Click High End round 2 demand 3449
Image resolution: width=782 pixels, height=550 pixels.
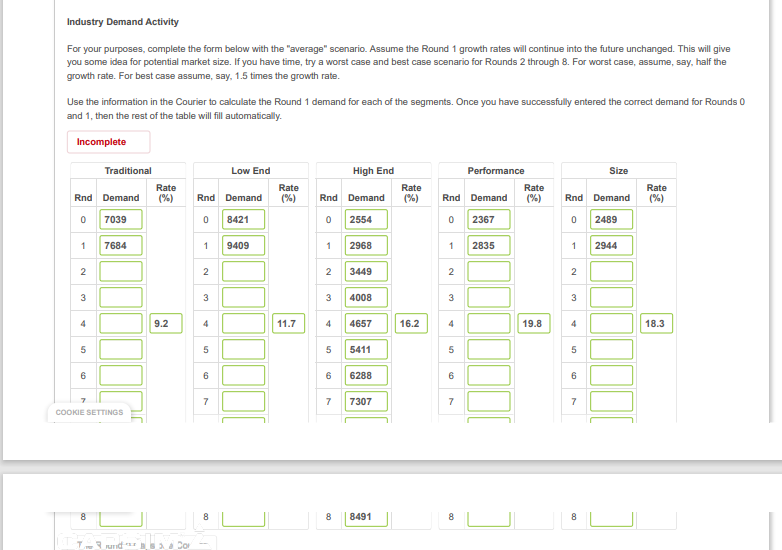[x=366, y=271]
